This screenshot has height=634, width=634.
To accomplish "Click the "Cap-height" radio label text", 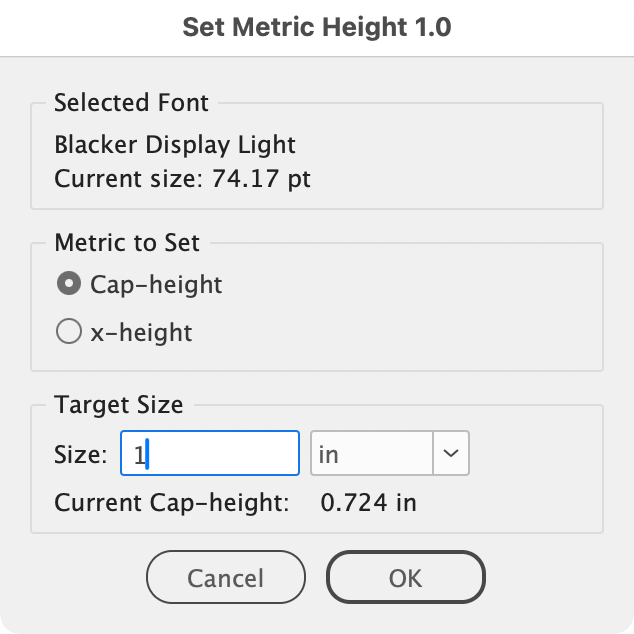I will (156, 284).
